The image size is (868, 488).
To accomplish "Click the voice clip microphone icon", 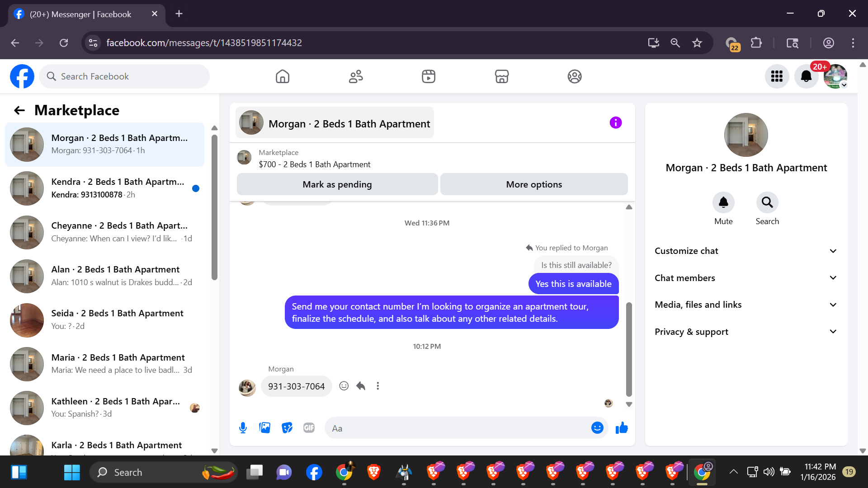I will [243, 428].
